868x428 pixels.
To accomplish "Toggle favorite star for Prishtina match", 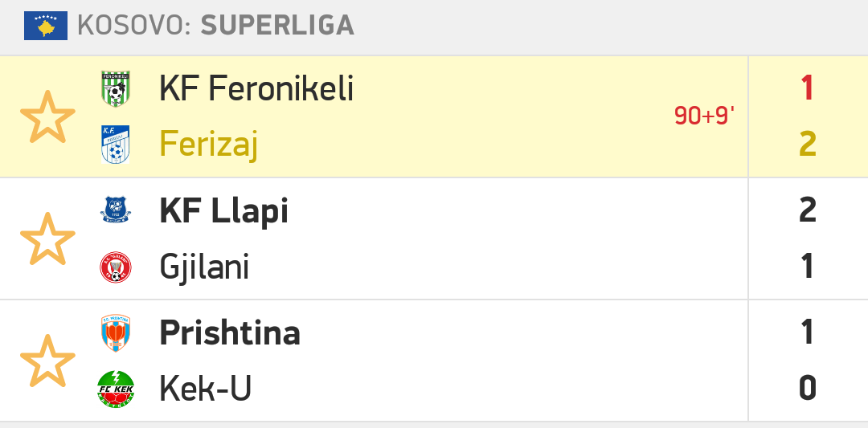I will [x=47, y=361].
